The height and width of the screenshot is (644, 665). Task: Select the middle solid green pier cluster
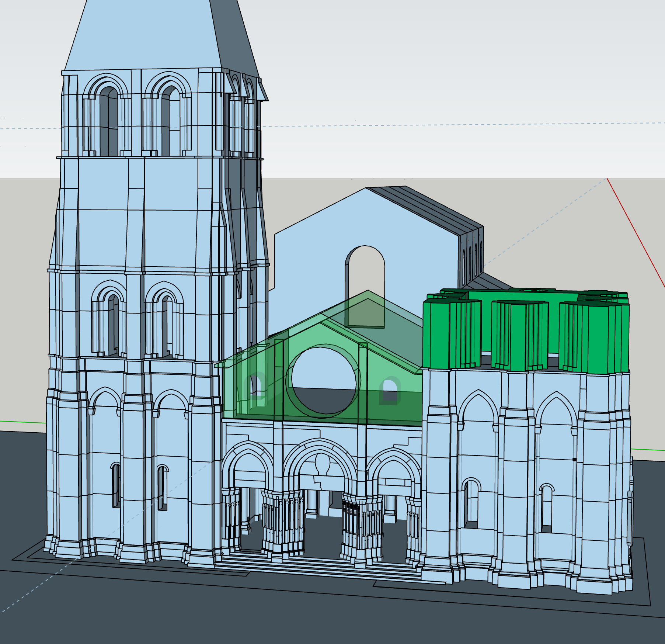click(520, 335)
